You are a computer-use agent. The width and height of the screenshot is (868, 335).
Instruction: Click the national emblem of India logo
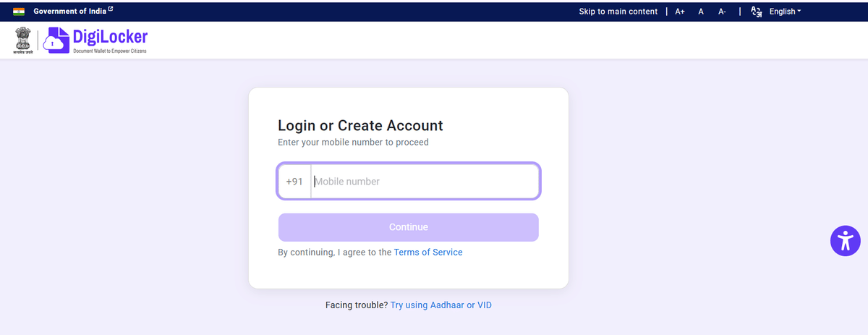pos(22,41)
